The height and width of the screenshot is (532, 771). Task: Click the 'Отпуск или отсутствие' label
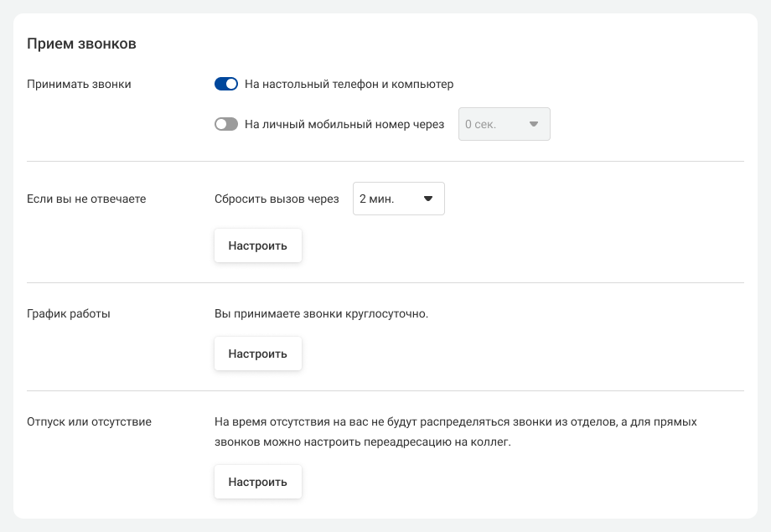(89, 421)
